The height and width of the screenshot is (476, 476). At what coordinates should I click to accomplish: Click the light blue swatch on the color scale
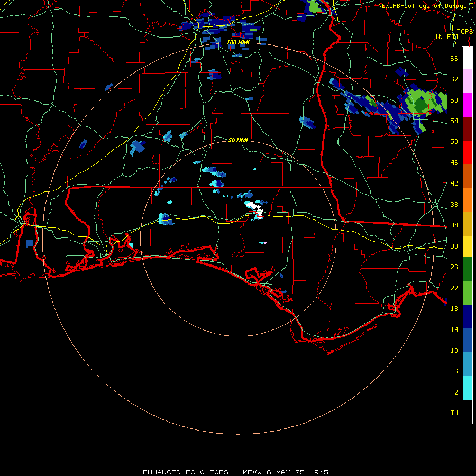coord(467,364)
